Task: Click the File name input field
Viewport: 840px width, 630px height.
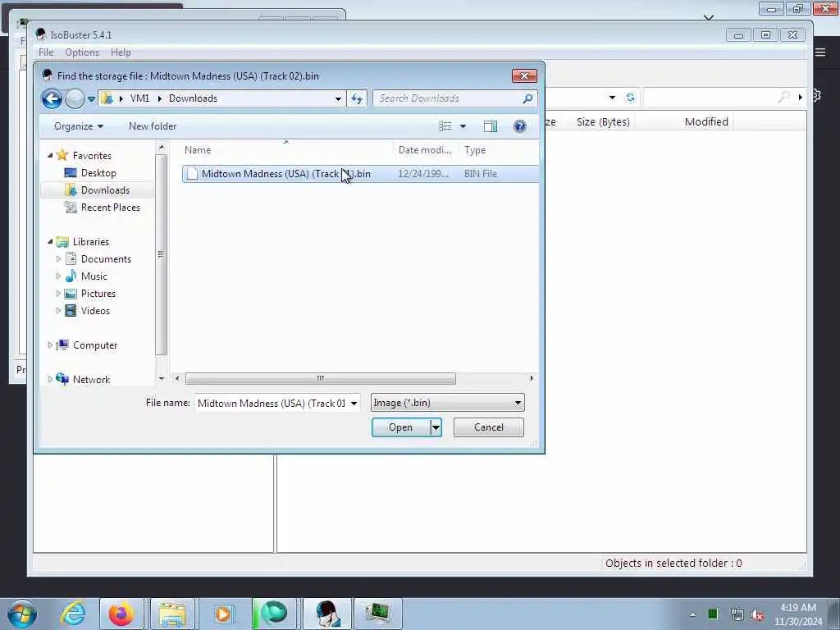Action: [x=272, y=403]
